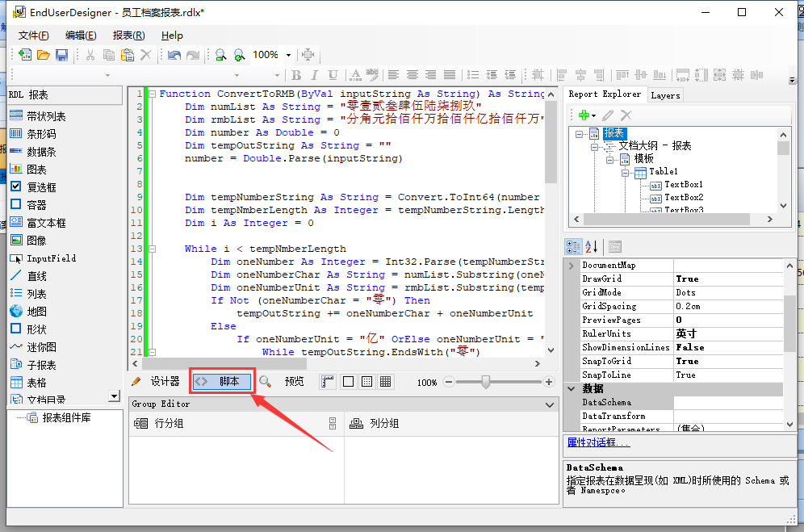Select the 报表组件库 tree item

point(67,417)
